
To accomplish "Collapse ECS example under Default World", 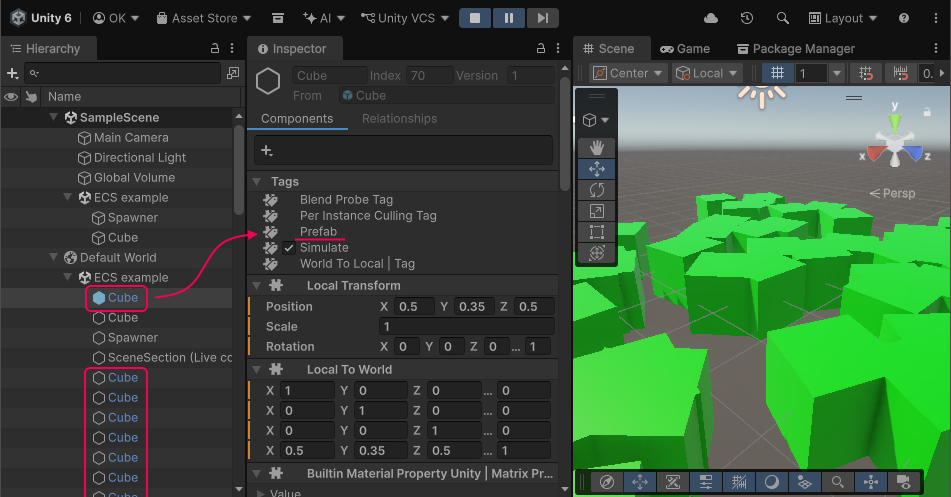I will pos(67,277).
